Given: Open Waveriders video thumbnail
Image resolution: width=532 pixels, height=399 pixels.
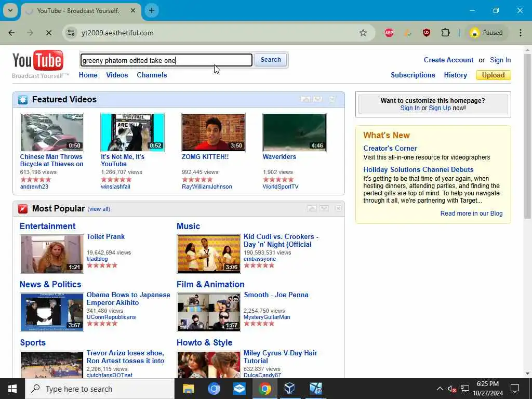Looking at the screenshot, I should click(295, 132).
